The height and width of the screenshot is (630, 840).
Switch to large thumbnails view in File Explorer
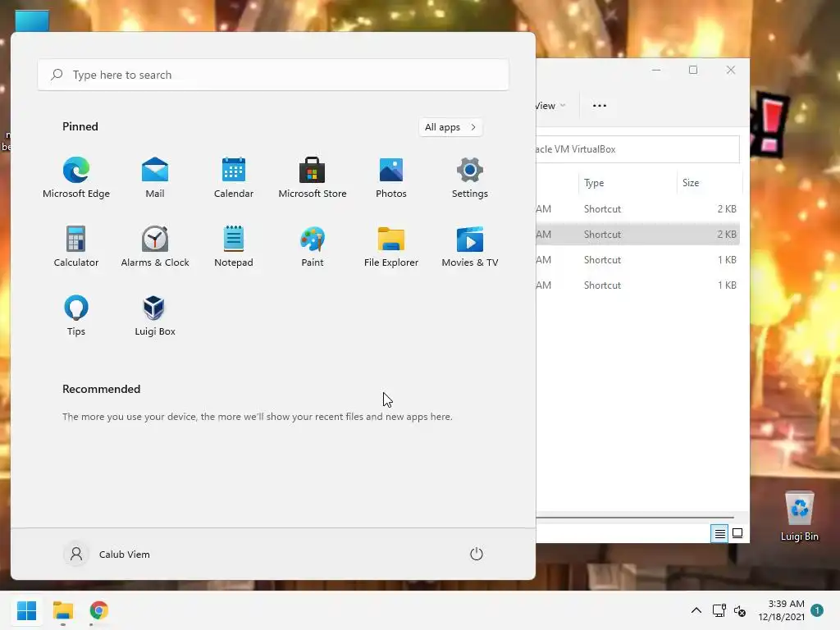pos(737,533)
